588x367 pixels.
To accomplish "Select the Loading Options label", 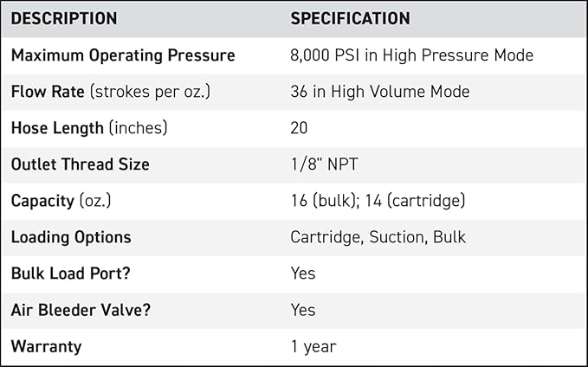I will (x=71, y=237).
